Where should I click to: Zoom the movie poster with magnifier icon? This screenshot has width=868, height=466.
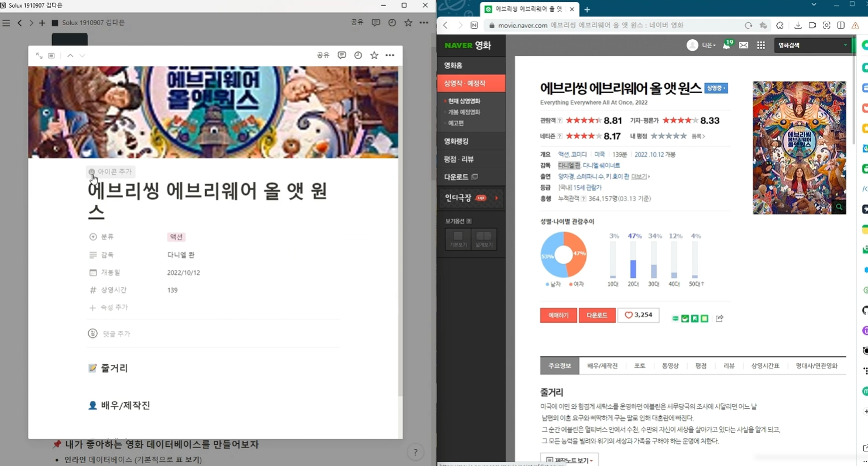click(x=839, y=207)
